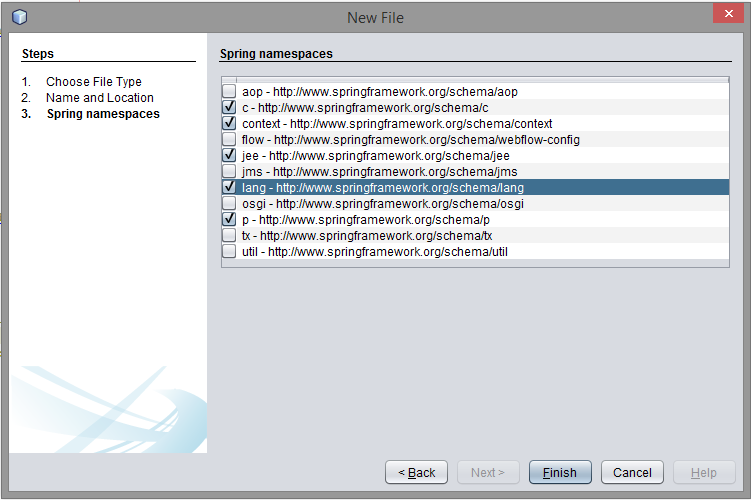Select row text 'p - http://www.springframework.org/schema/p'
This screenshot has height=500, width=751.
tap(365, 220)
